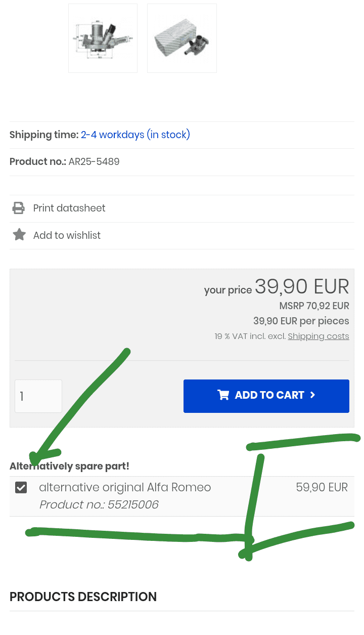Open the 2-4 workdays shipping time link
The width and height of the screenshot is (364, 635).
[135, 135]
